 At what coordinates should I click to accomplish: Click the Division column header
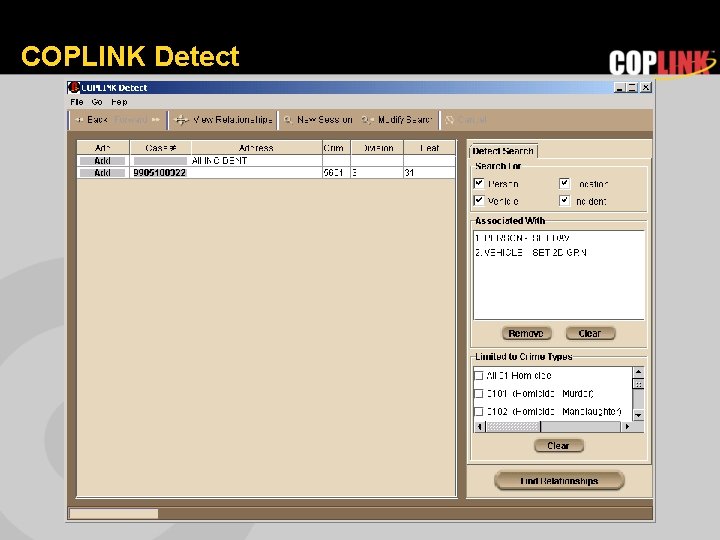377,148
